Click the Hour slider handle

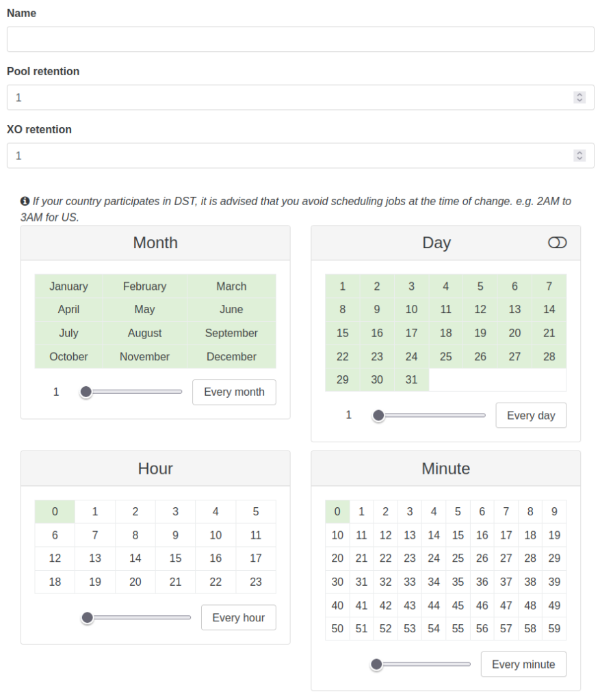coord(87,617)
